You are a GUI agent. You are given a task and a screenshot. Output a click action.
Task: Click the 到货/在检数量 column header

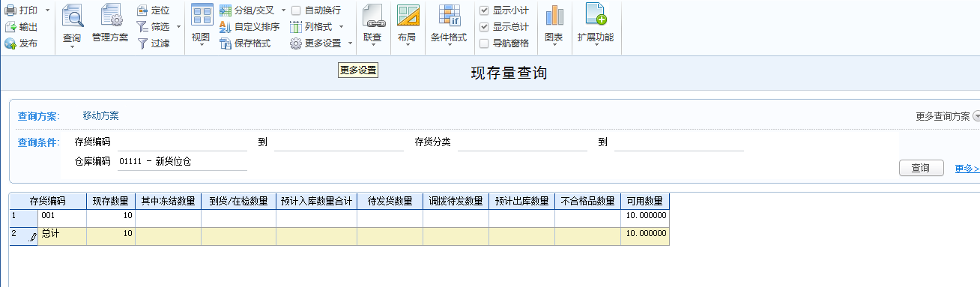pos(239,201)
